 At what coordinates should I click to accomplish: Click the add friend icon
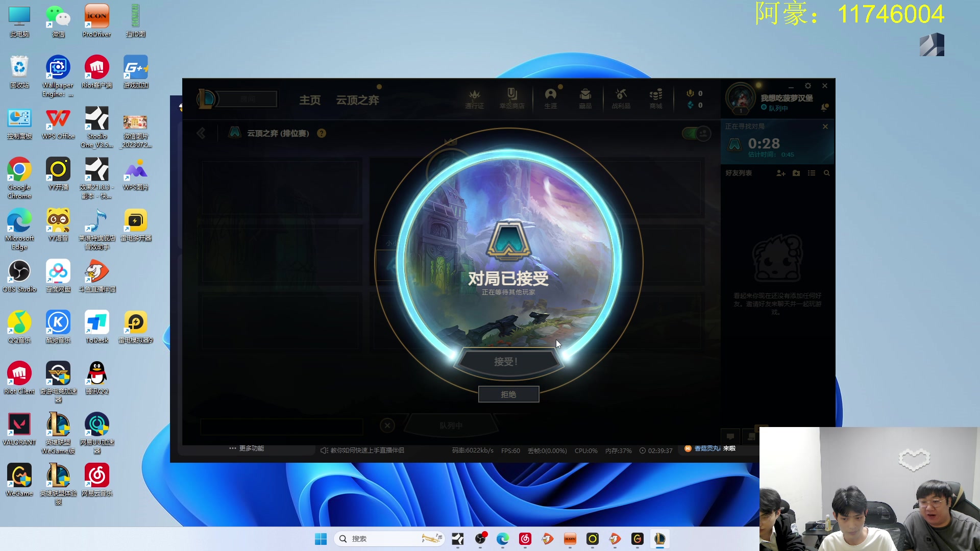pyautogui.click(x=781, y=173)
